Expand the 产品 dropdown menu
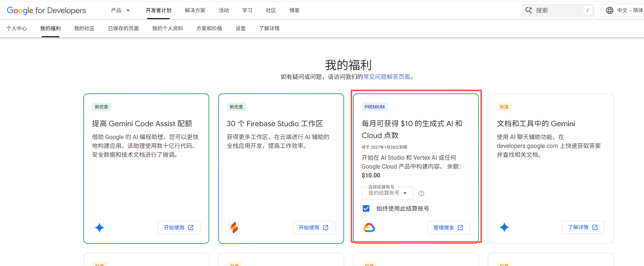 coord(120,10)
